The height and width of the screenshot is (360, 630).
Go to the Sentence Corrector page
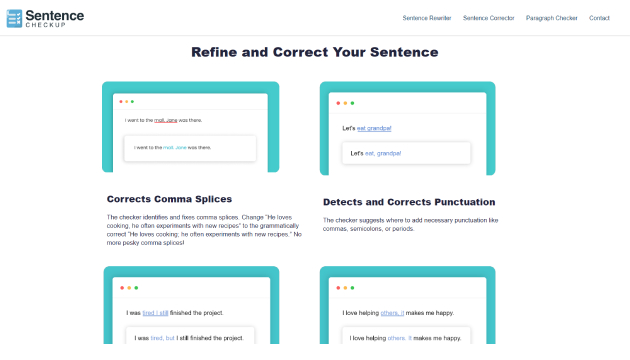488,18
